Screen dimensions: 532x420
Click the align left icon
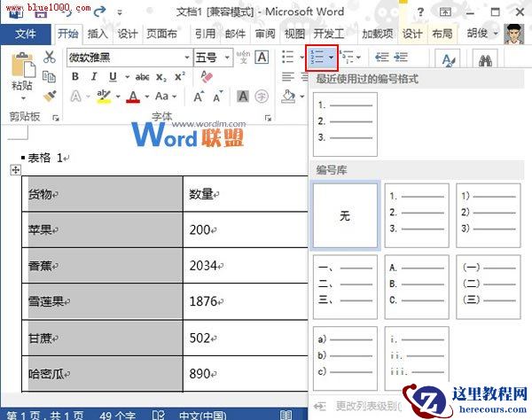(x=287, y=77)
